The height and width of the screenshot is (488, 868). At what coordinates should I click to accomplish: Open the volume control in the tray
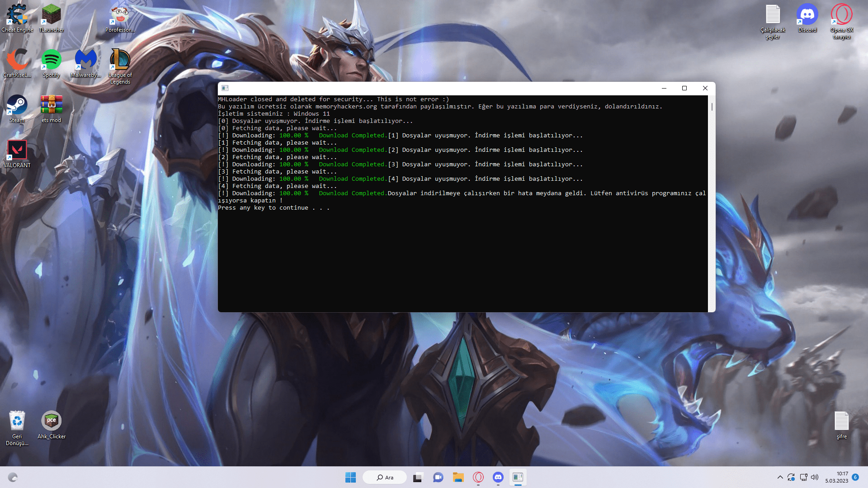coord(815,477)
